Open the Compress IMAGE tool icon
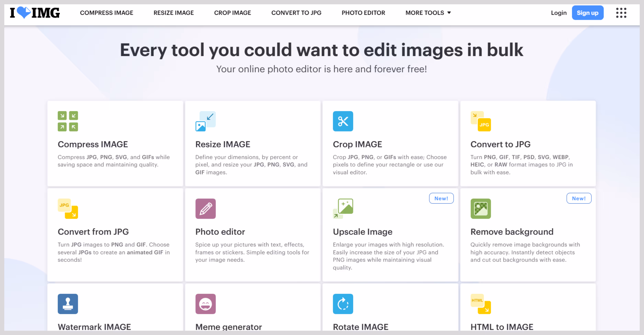The height and width of the screenshot is (335, 644). [68, 121]
